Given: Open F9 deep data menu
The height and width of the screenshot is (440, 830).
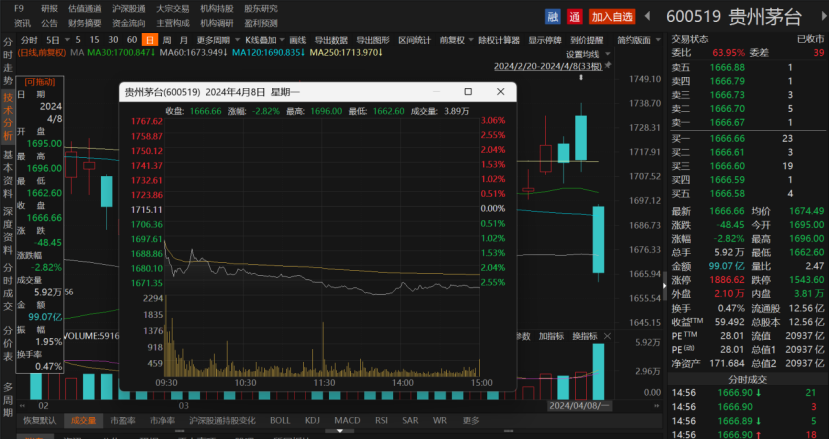Looking at the screenshot, I should (19, 8).
